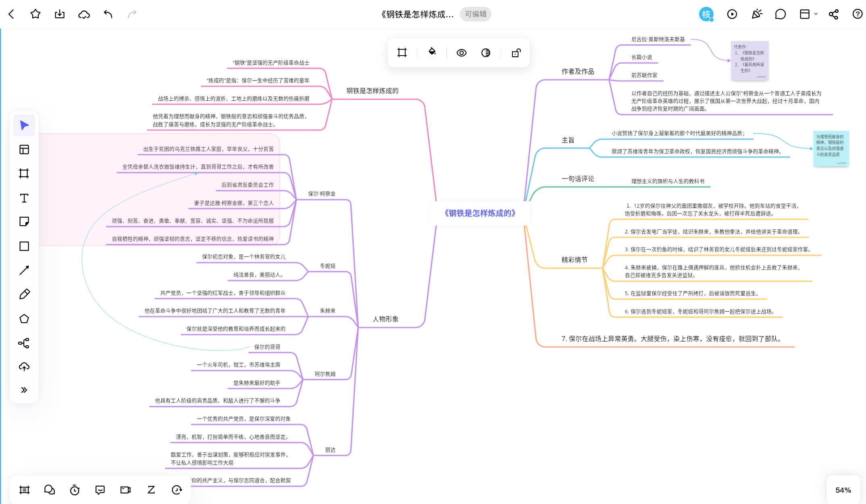
Task: Star this document as favorite
Action: (x=35, y=14)
